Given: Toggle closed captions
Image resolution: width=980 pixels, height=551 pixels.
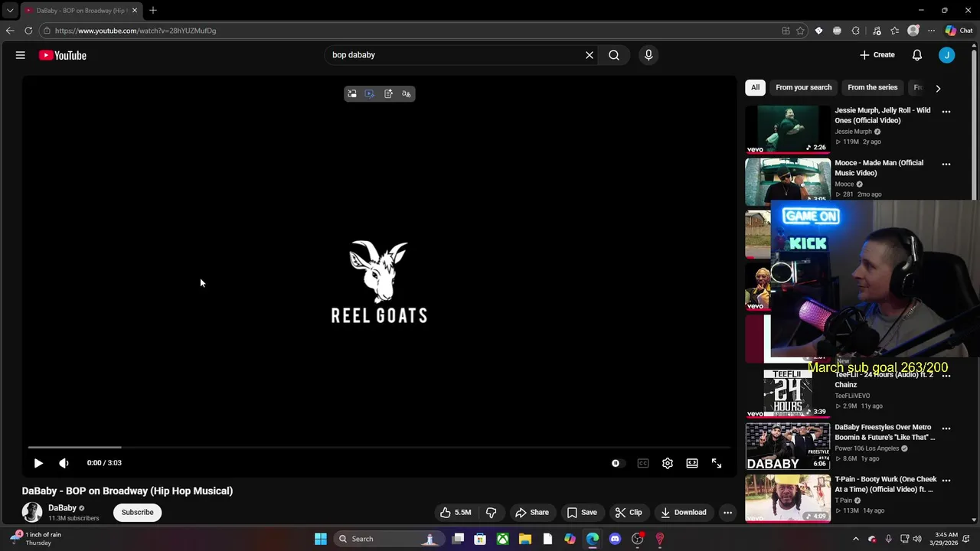Looking at the screenshot, I should 643,463.
